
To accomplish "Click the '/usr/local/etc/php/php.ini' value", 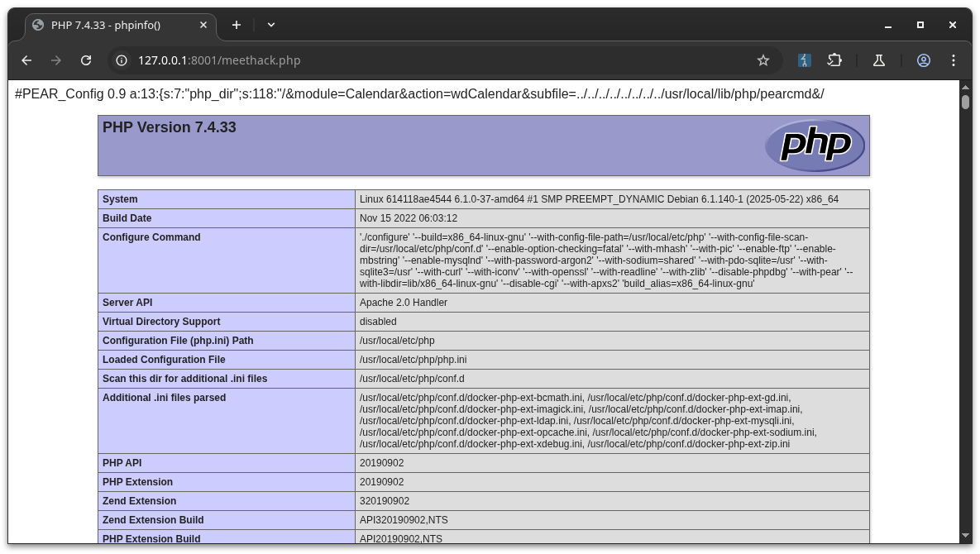I will [414, 360].
